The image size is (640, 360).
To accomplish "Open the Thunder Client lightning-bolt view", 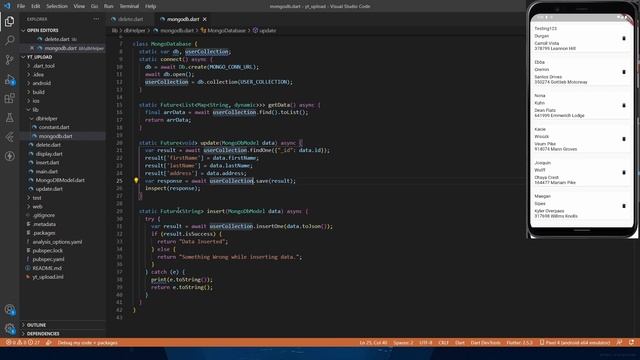I will click(9, 156).
